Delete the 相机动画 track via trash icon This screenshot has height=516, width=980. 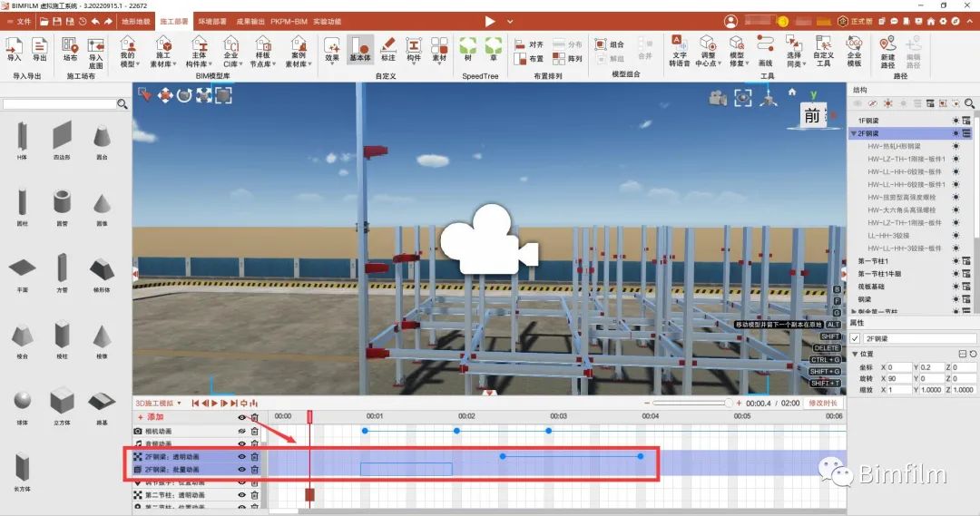coord(254,431)
